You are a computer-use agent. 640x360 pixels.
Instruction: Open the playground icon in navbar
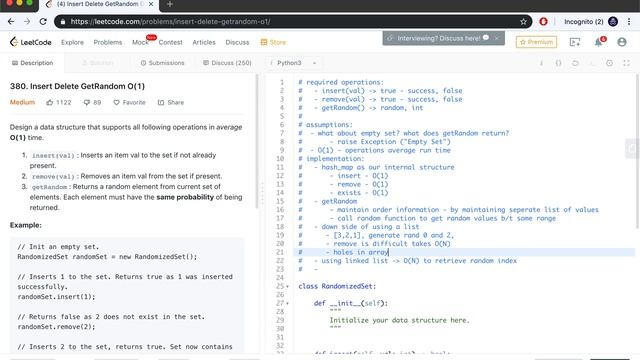575,42
